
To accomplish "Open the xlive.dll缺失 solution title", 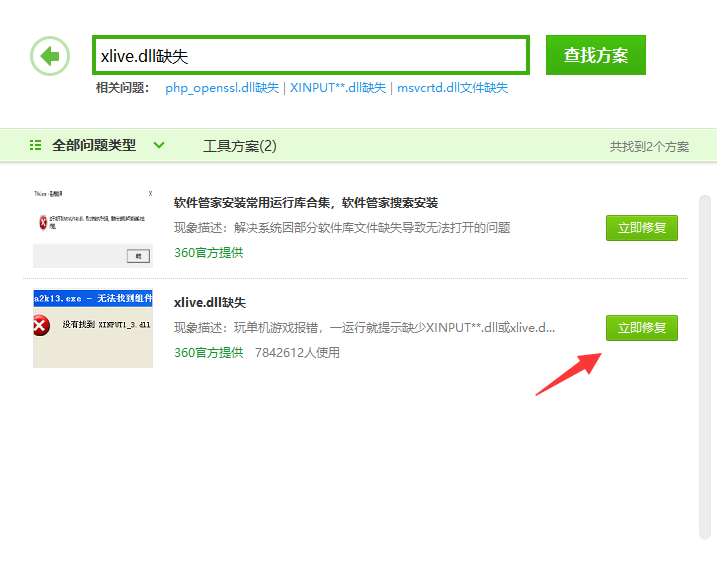I will [x=210, y=302].
